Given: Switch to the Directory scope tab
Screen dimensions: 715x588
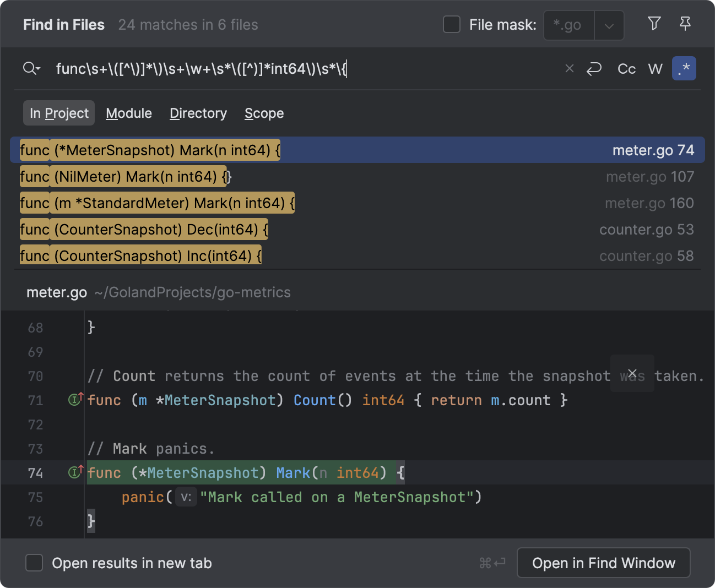Looking at the screenshot, I should click(x=198, y=113).
